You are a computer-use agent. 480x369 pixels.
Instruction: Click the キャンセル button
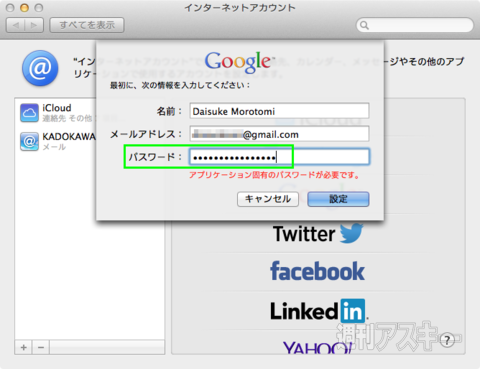tap(268, 199)
